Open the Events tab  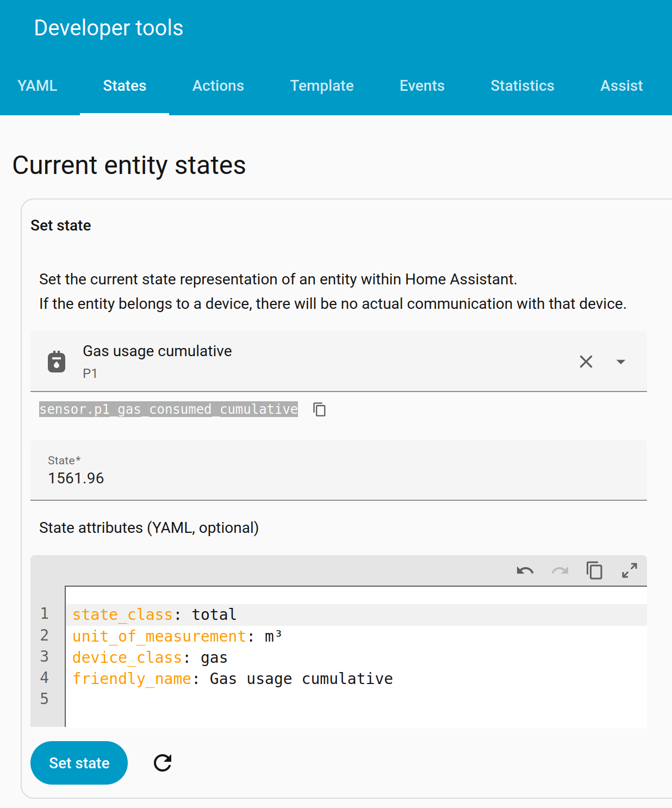click(422, 86)
